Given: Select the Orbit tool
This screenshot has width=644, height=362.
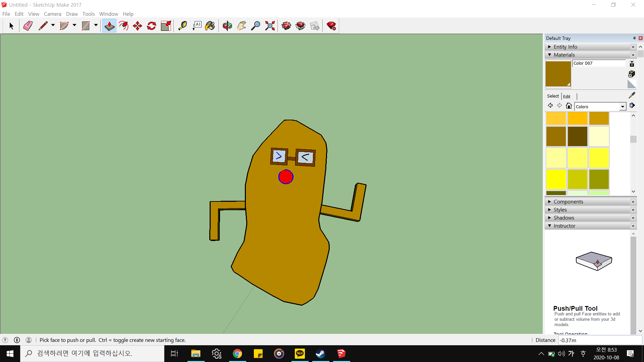Looking at the screenshot, I should pos(227,26).
